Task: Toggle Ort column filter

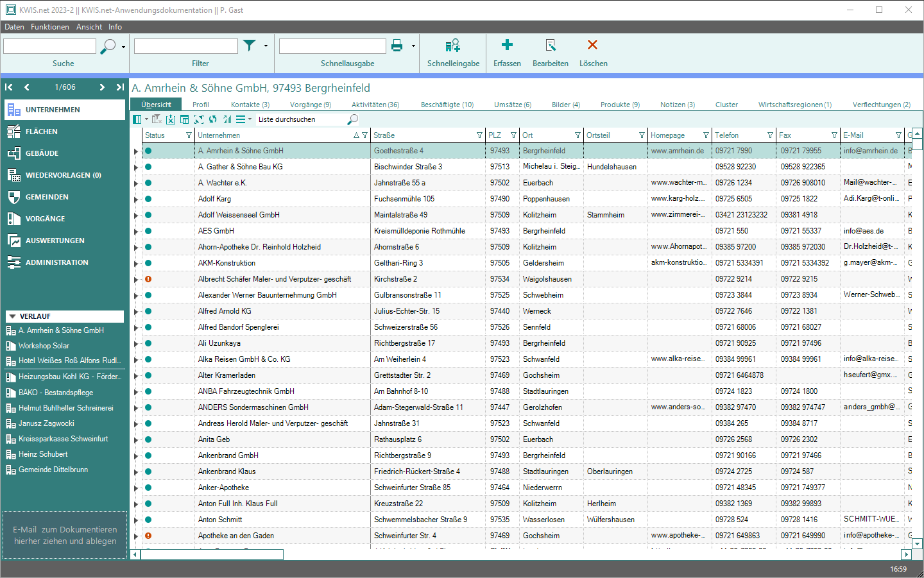Action: click(577, 135)
